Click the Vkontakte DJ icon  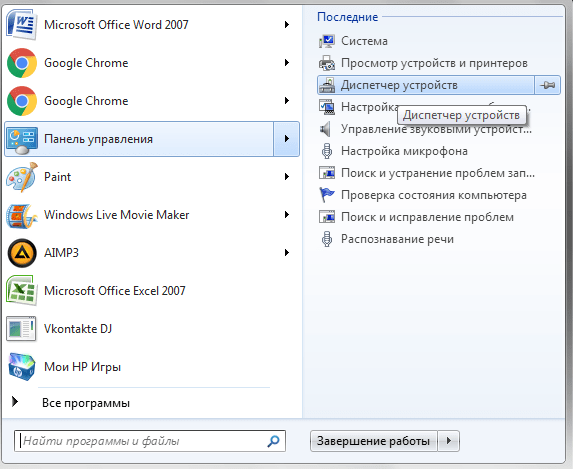point(22,329)
